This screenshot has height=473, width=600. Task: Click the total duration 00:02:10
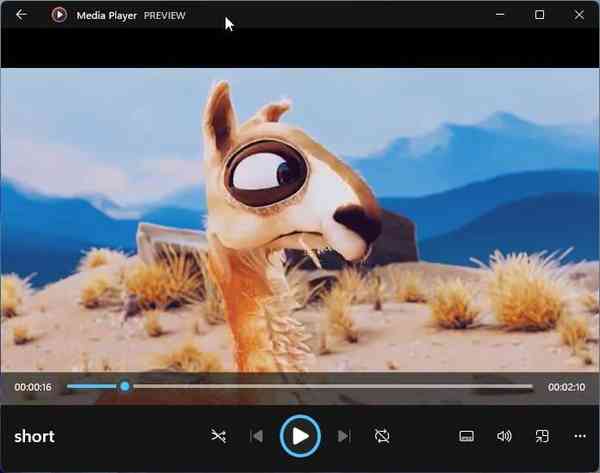pyautogui.click(x=566, y=387)
